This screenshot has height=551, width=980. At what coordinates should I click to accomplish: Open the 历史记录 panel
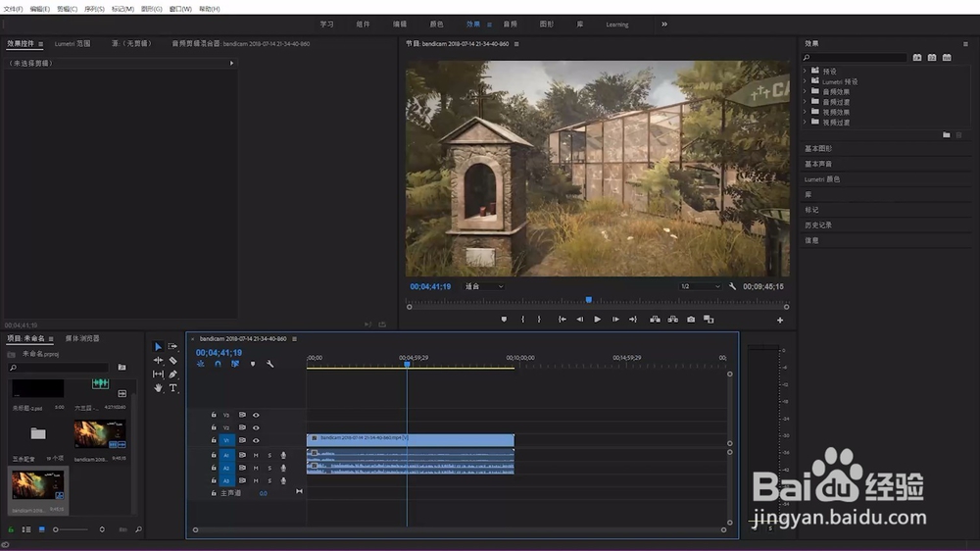tap(818, 225)
